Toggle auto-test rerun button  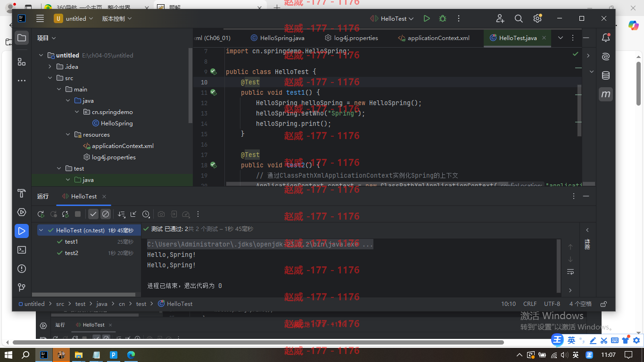click(66, 214)
